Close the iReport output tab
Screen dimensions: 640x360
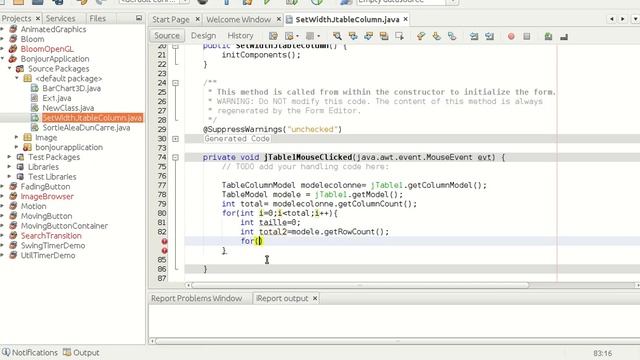click(x=315, y=298)
